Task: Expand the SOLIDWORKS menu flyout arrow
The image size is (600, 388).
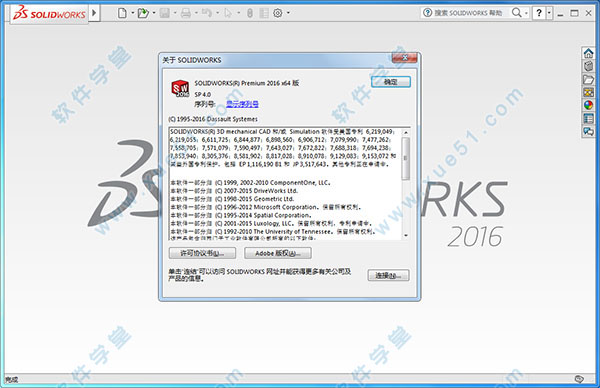Action: [x=94, y=13]
